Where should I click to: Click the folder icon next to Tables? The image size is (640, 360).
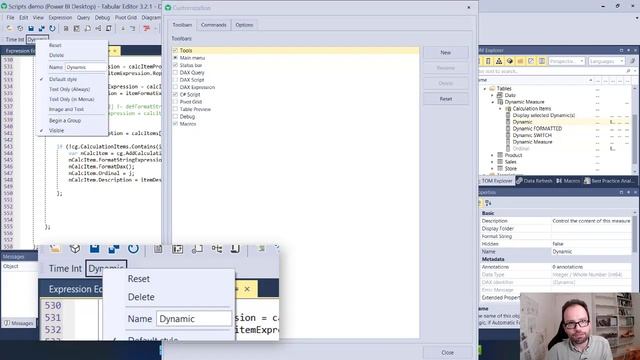[492, 88]
